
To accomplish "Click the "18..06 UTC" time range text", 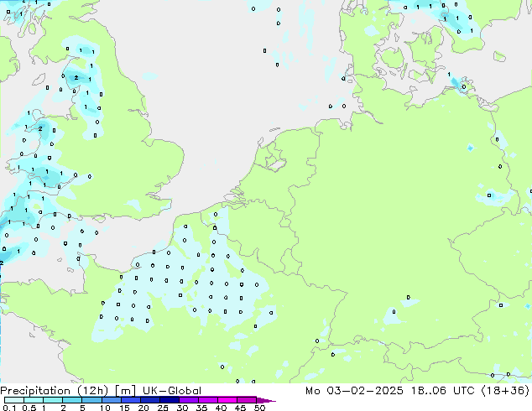I will tap(442, 391).
